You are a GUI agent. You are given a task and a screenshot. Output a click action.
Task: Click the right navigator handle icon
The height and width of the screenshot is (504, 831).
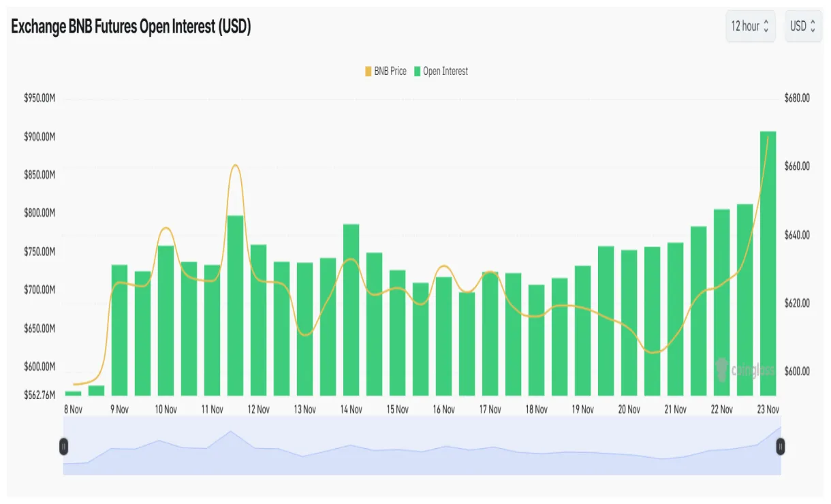[x=781, y=447]
